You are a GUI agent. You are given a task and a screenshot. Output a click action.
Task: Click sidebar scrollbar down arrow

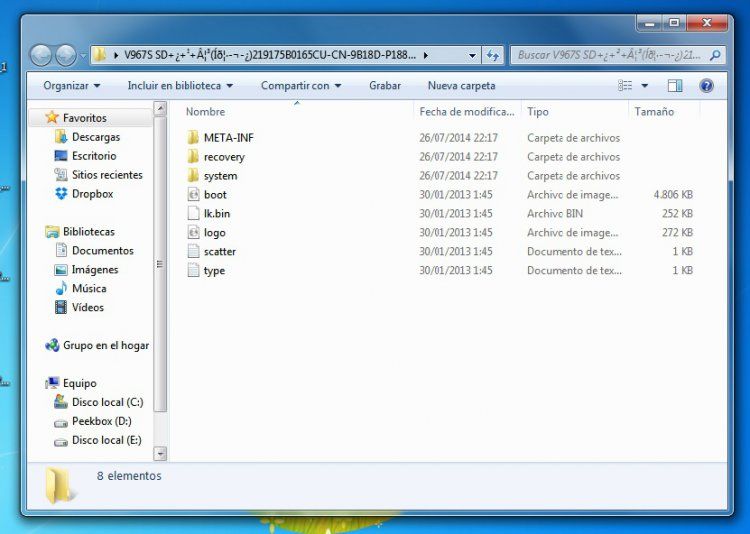point(160,453)
